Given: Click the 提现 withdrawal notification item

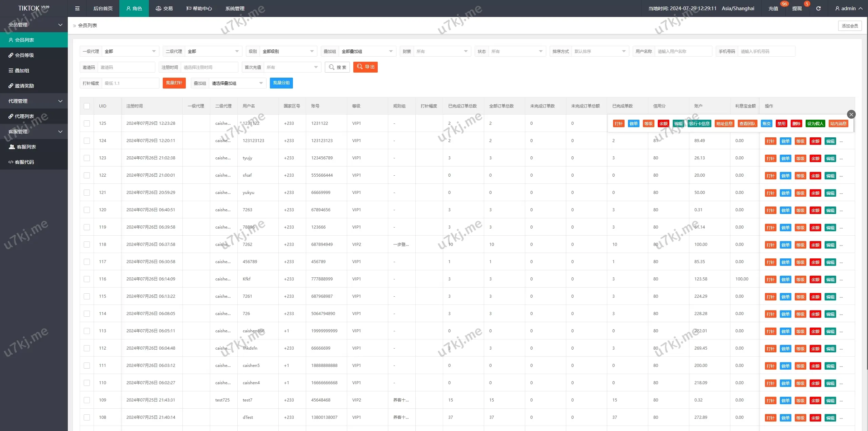Looking at the screenshot, I should pos(797,8).
